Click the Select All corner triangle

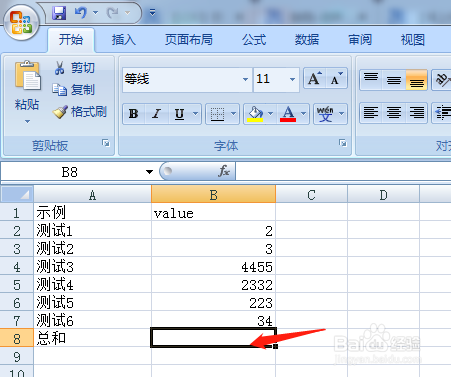point(17,194)
